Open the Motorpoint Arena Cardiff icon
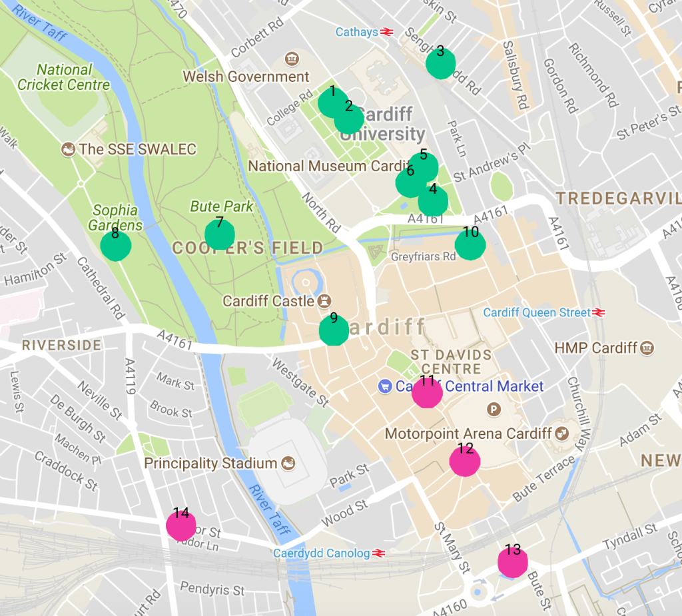 click(x=562, y=434)
